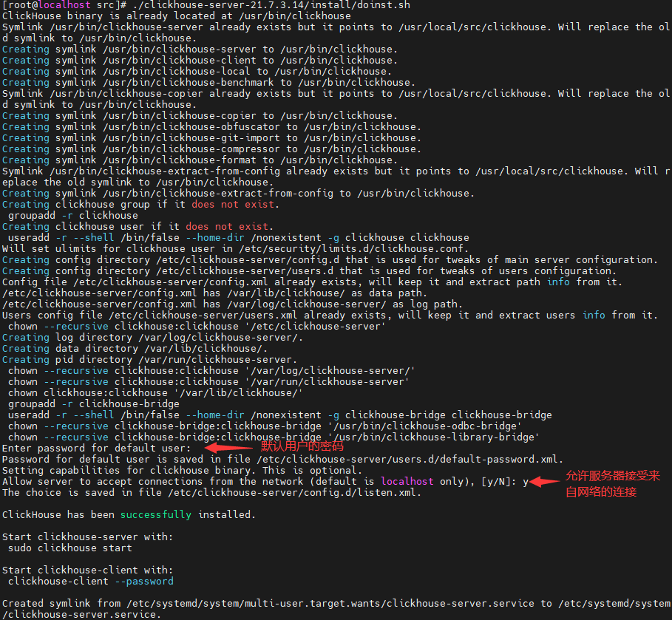
Task: Click the chown line for clickhouse-library-bridge
Action: [x=274, y=437]
